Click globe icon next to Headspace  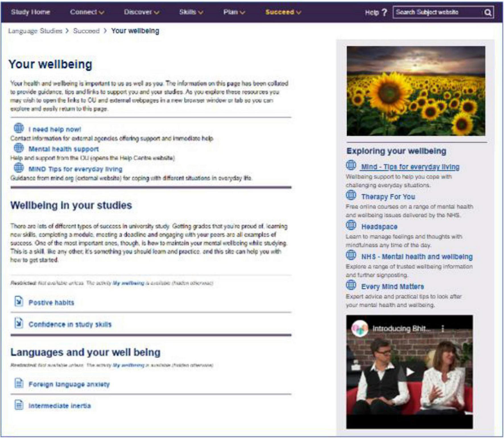(x=351, y=225)
